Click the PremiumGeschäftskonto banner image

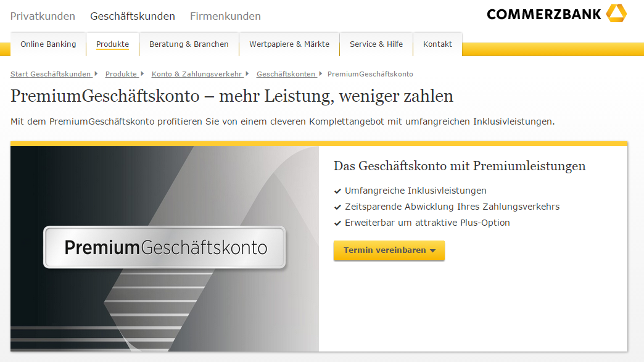(164, 249)
